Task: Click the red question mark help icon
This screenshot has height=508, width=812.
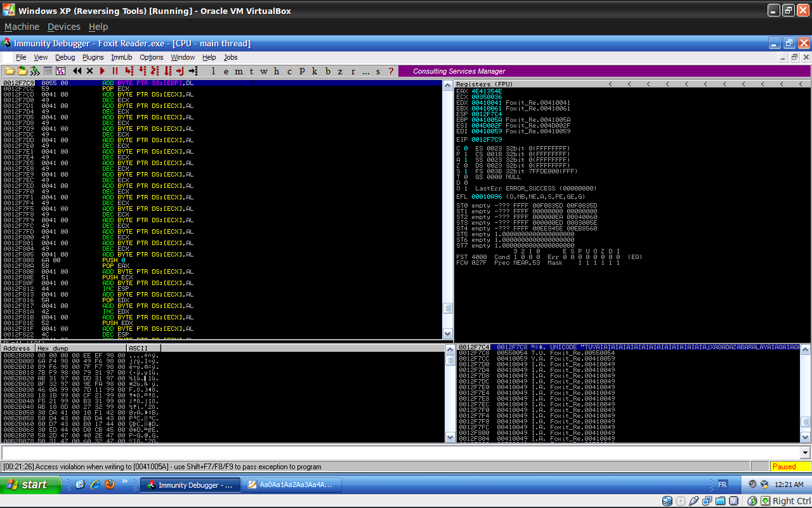Action: coord(391,71)
